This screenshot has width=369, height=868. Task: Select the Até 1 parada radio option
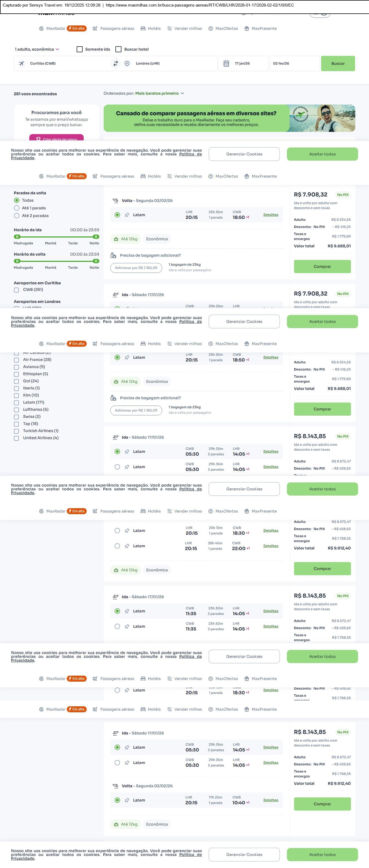16,208
